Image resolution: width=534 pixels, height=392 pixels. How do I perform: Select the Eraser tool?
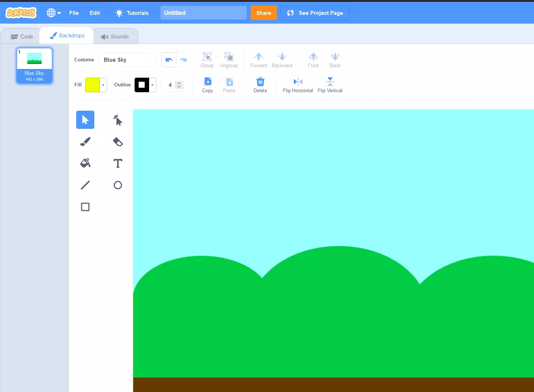tap(118, 142)
